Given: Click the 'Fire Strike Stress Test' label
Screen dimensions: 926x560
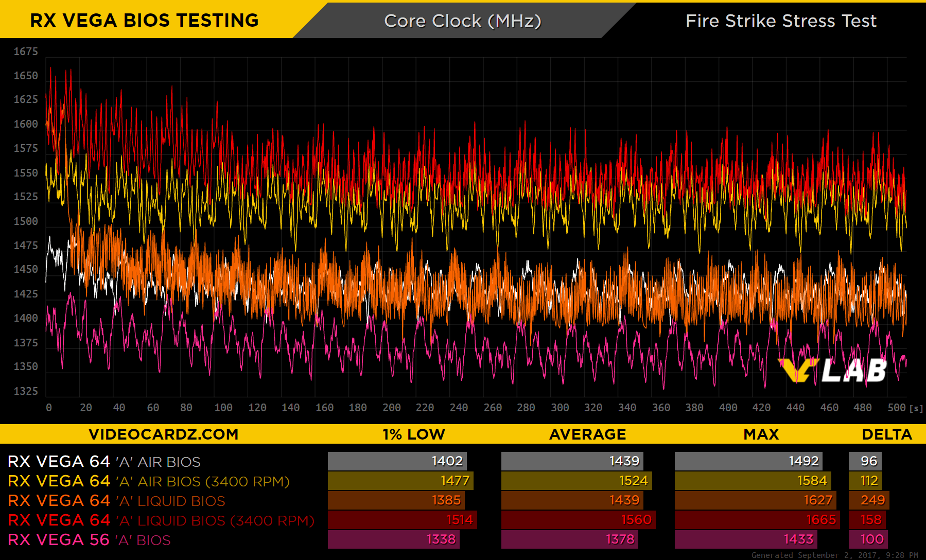Looking at the screenshot, I should point(781,21).
